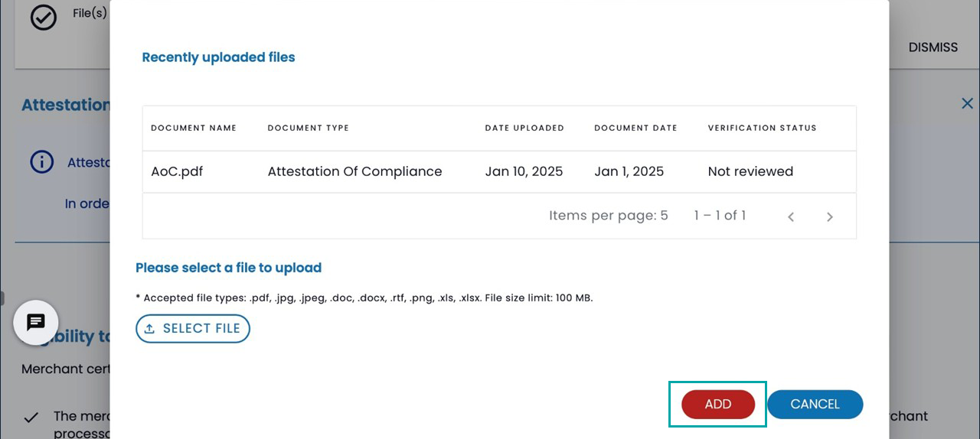
Task: Click the chat bubble icon
Action: pos(36,323)
